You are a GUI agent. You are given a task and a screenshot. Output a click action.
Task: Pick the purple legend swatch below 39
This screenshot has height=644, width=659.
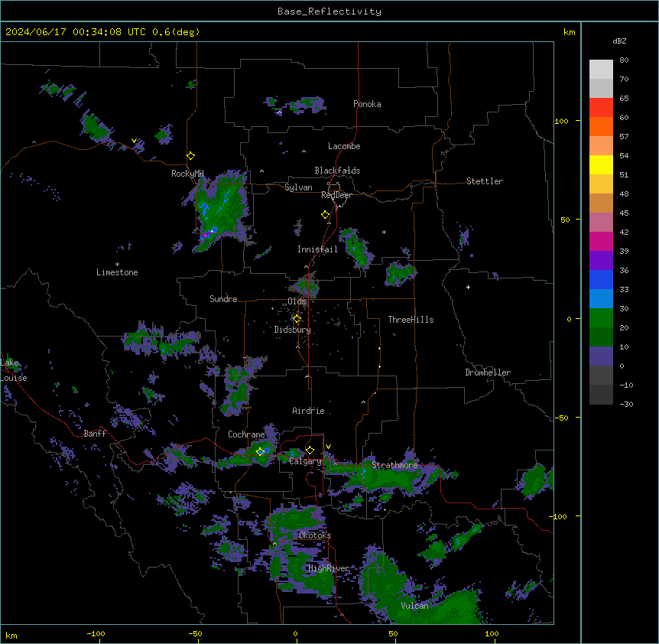(x=601, y=261)
